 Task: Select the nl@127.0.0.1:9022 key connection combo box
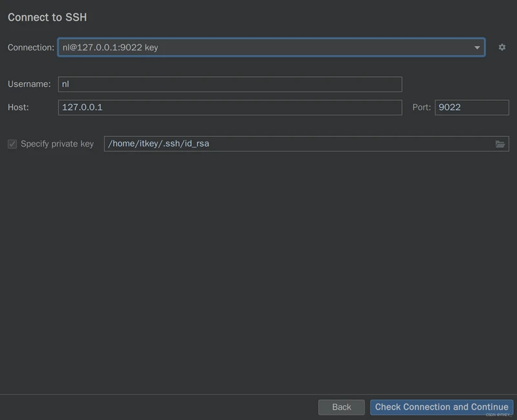point(271,47)
